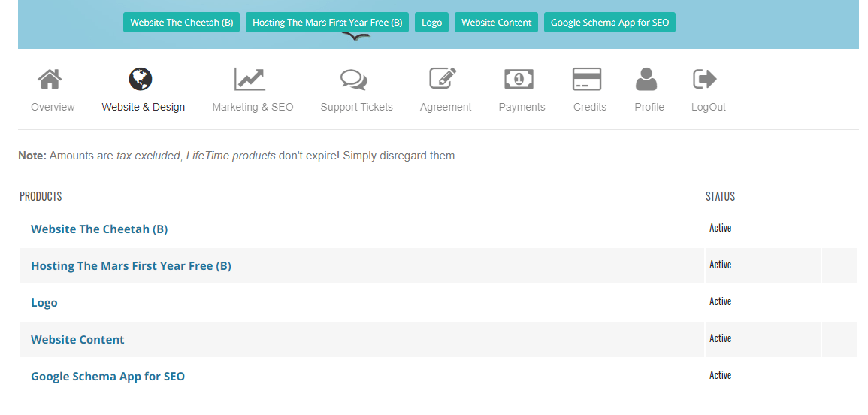
Task: Click the Marketing & SEO tab label
Action: 253,107
